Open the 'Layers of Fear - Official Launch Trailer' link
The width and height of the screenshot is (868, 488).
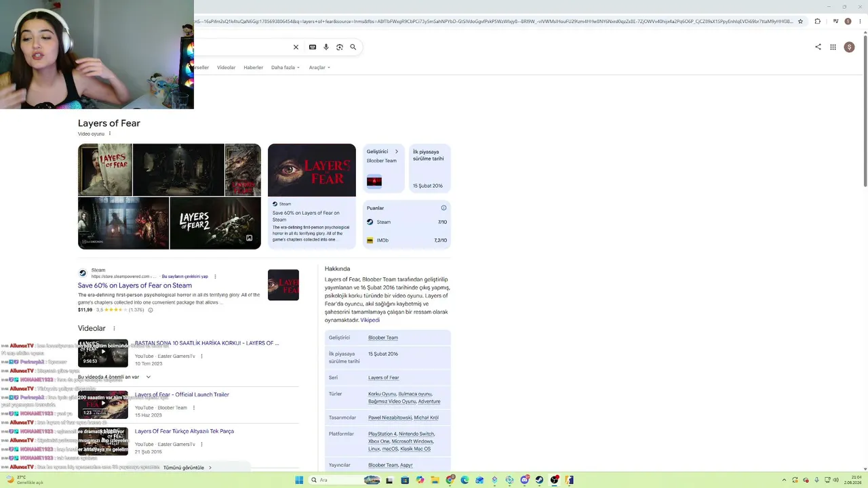[x=182, y=394]
